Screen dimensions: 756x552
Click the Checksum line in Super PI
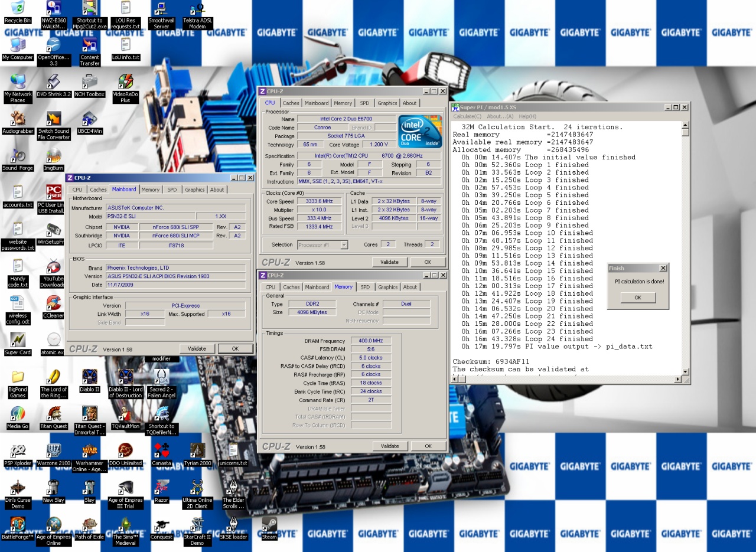(491, 361)
